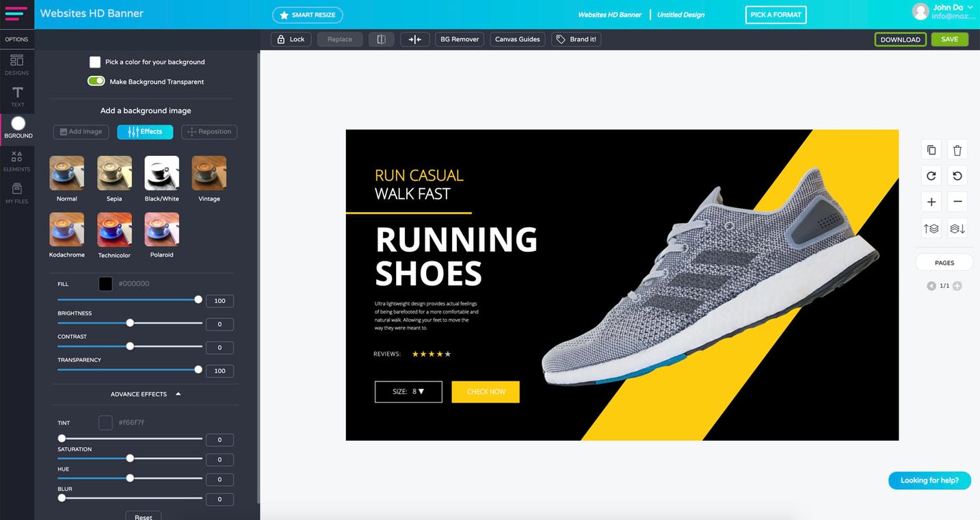The image size is (980, 520).
Task: Click the Fill black color swatch
Action: coord(105,284)
